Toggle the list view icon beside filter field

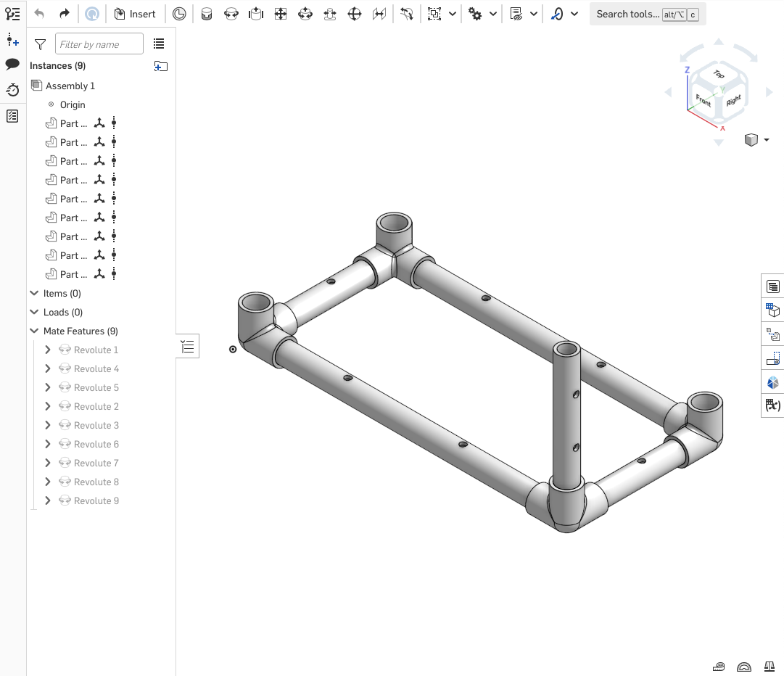[159, 44]
